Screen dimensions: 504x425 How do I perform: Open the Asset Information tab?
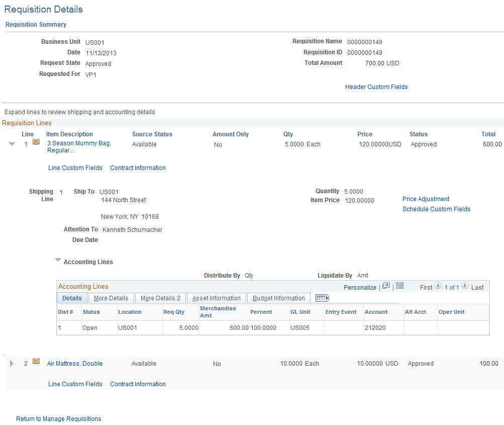coord(216,298)
